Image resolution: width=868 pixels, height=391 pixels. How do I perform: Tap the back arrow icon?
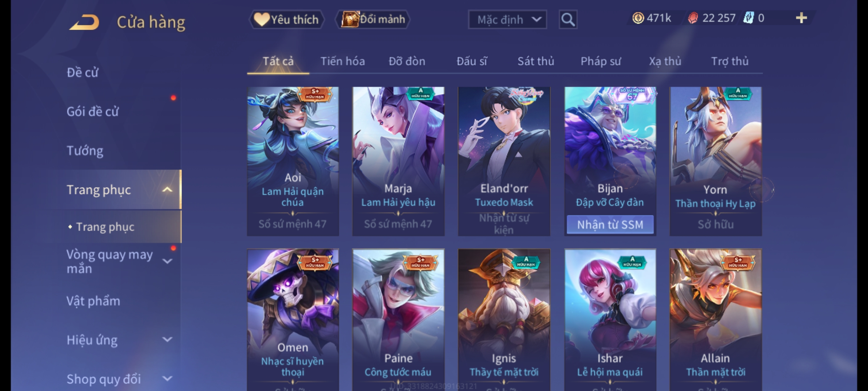click(84, 22)
